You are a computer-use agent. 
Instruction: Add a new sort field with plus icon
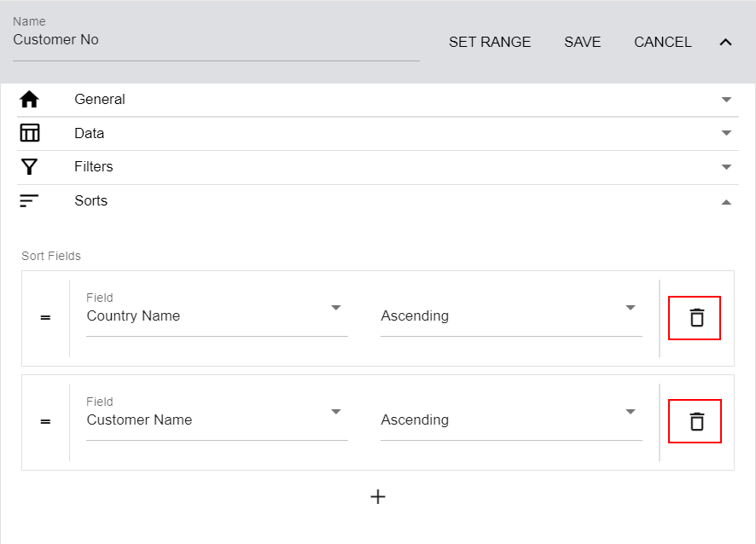pyautogui.click(x=378, y=496)
